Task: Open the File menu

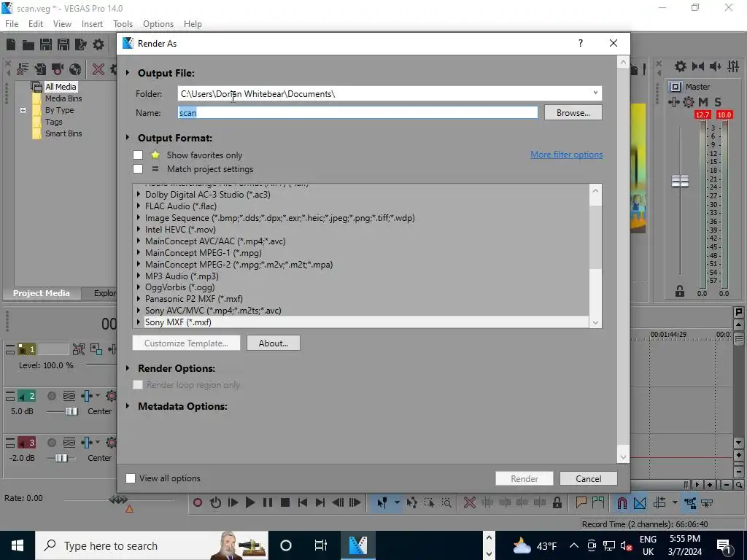Action: click(x=12, y=24)
